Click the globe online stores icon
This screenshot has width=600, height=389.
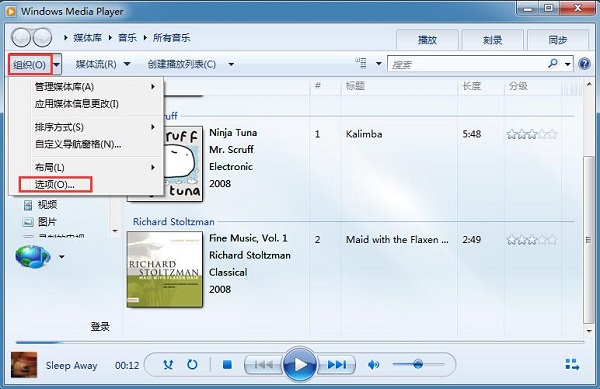click(x=33, y=257)
